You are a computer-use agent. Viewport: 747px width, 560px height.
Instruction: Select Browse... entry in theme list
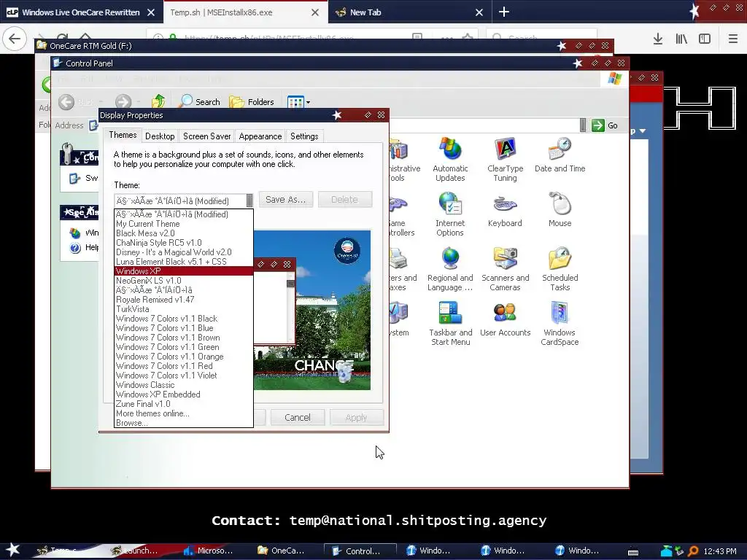(x=184, y=423)
